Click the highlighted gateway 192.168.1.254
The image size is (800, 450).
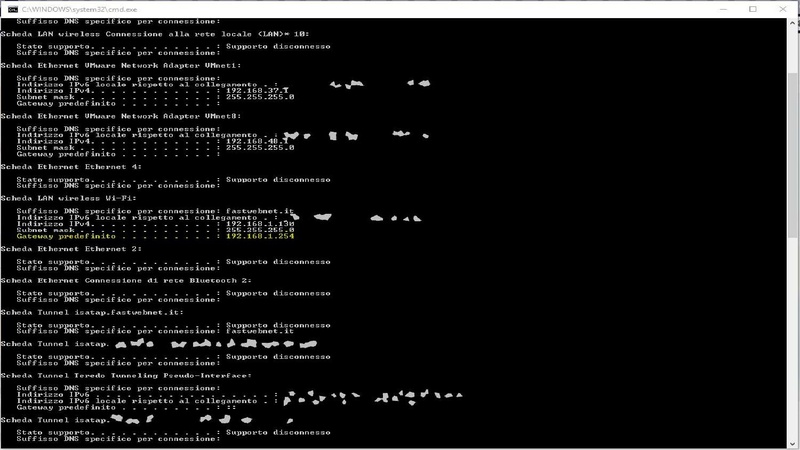(260, 236)
